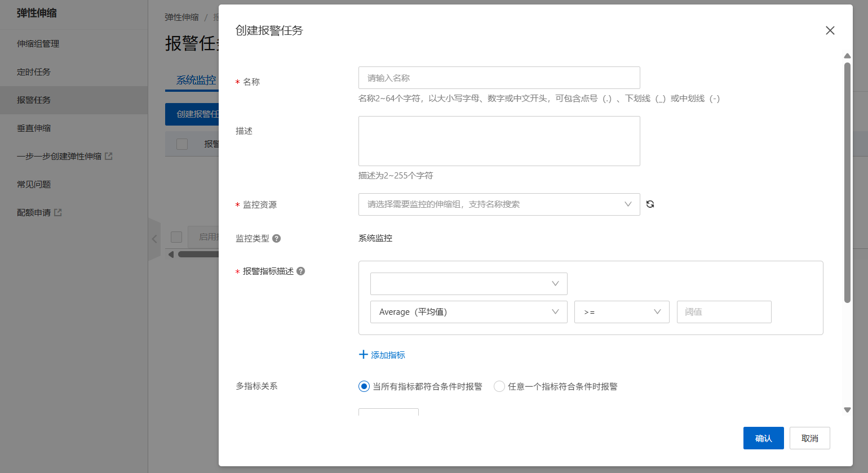
Task: Click the plus icon for 添加指标
Action: point(364,355)
